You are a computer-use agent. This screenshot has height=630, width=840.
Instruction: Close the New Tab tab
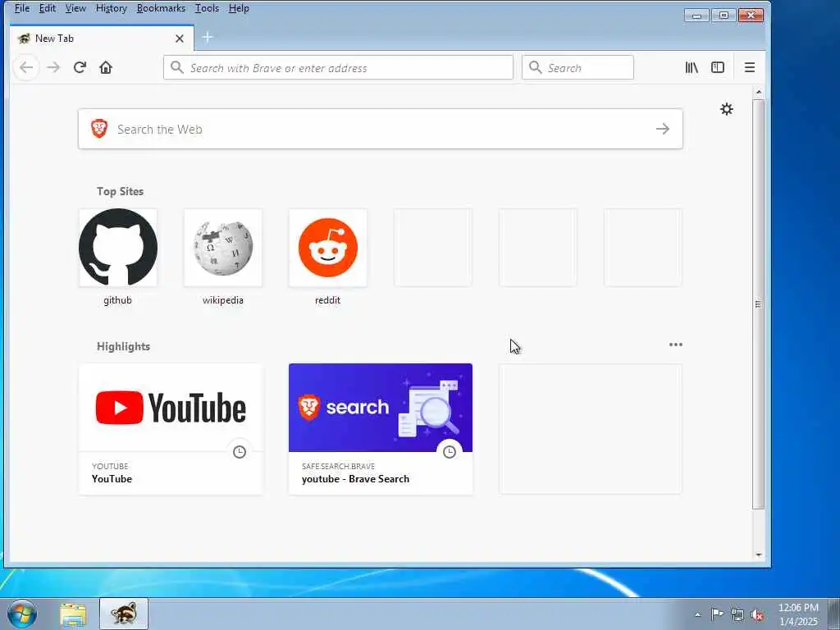click(180, 39)
